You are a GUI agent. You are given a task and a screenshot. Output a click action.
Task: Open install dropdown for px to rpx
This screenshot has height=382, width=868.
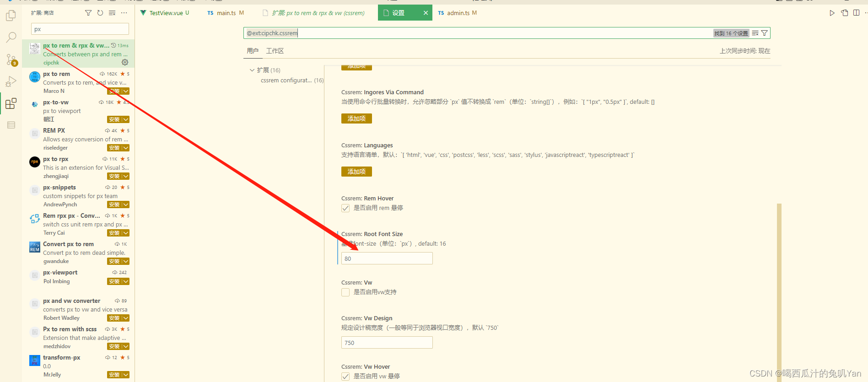126,176
